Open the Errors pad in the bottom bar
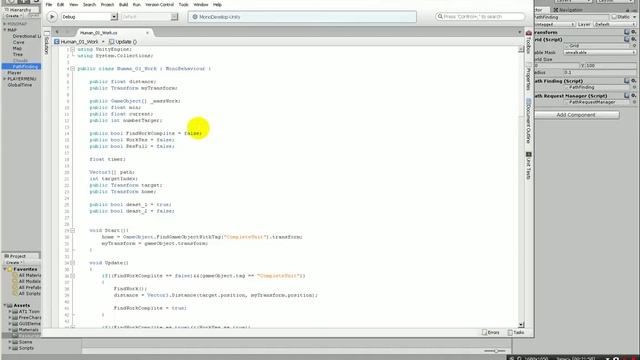 coord(491,333)
